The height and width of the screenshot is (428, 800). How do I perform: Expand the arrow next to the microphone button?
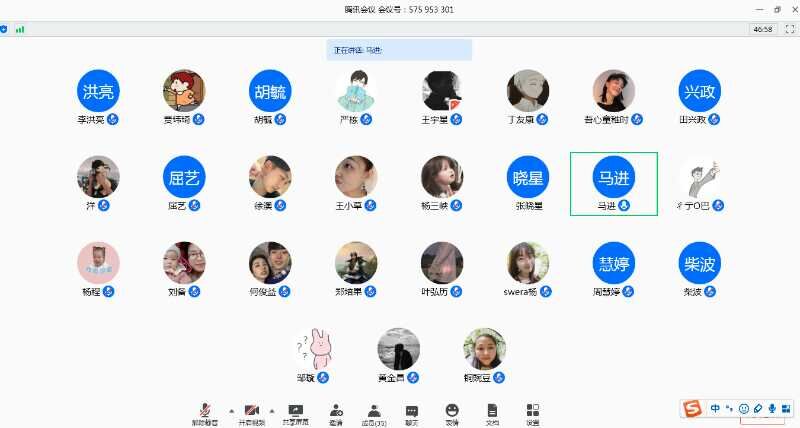[x=231, y=410]
